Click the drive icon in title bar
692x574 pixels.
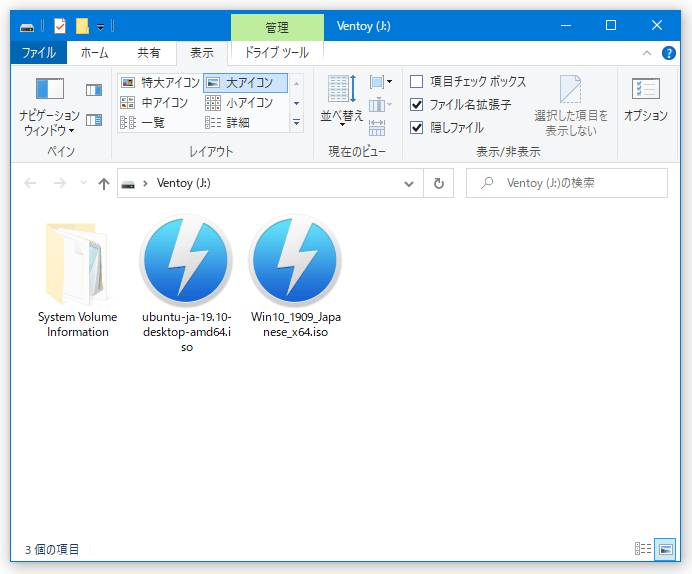coord(27,27)
